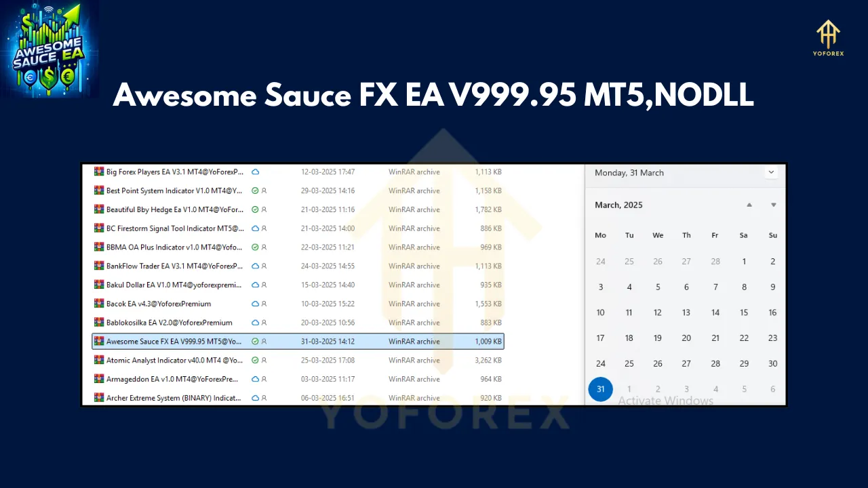Click the archive icon of BankFlow Trader EA
This screenshot has width=868, height=488.
[98, 266]
